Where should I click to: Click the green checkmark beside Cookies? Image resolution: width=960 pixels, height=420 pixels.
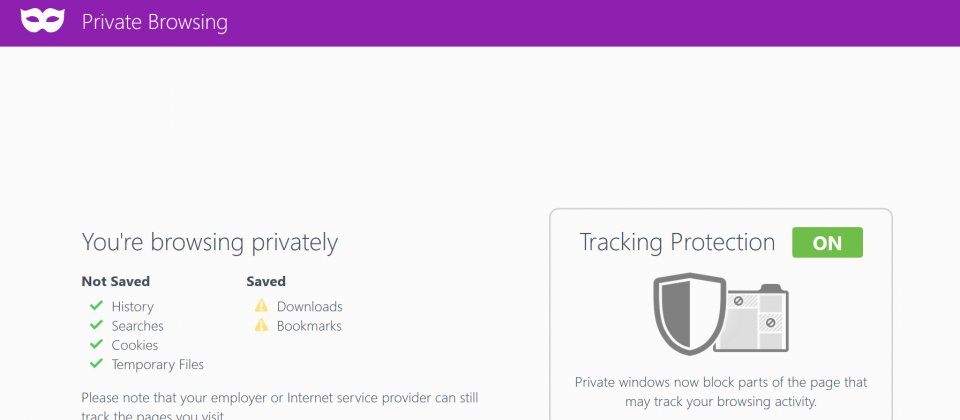[x=96, y=344]
